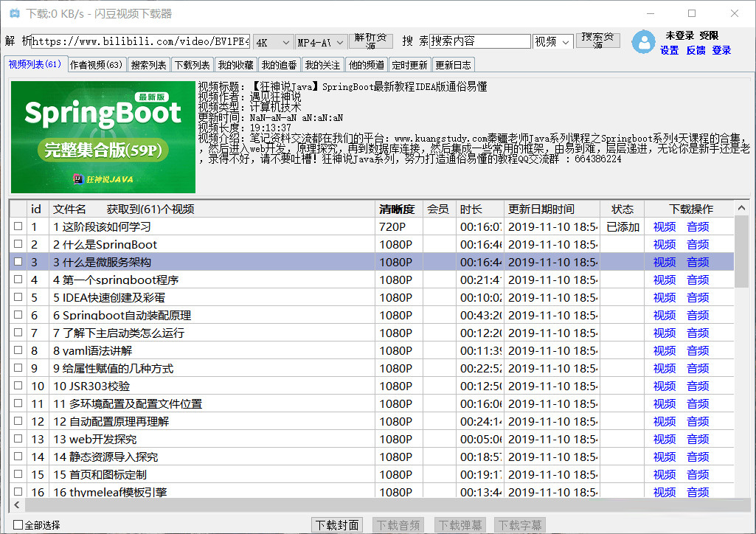This screenshot has width=756, height=534.
Task: Click 视频 link for 什么是微服务架构 row
Action: (665, 262)
